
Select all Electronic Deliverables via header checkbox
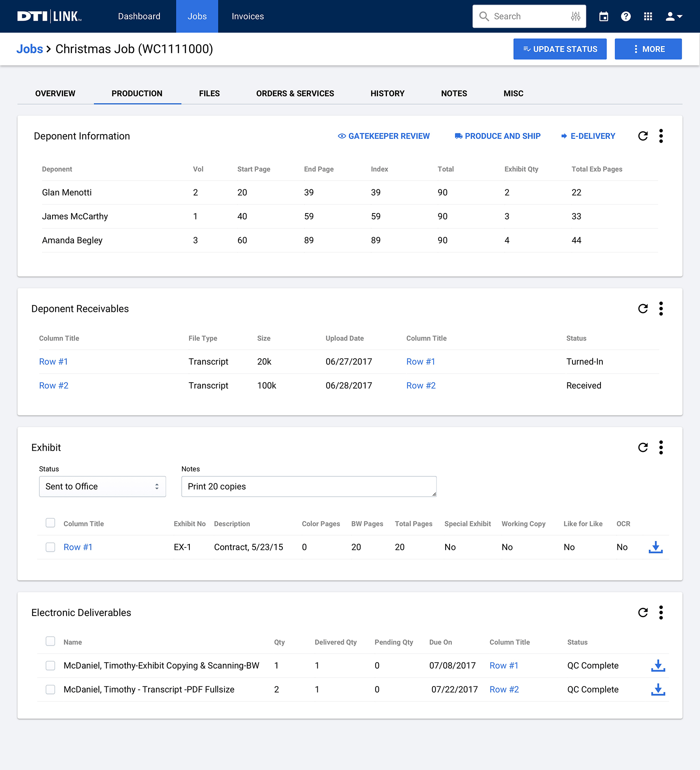point(51,641)
